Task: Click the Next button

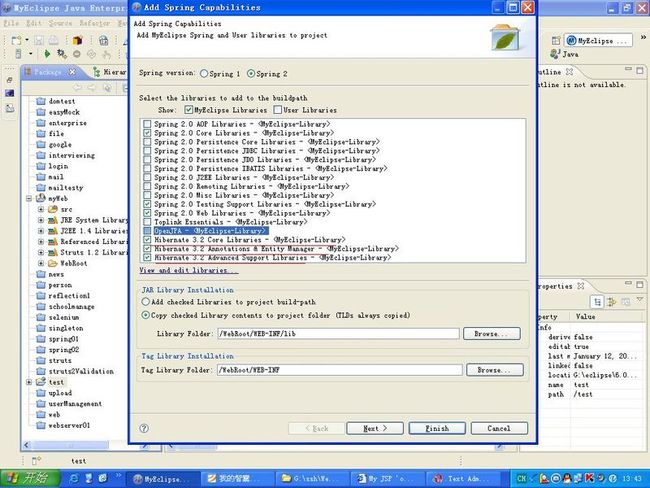Action: click(x=375, y=428)
